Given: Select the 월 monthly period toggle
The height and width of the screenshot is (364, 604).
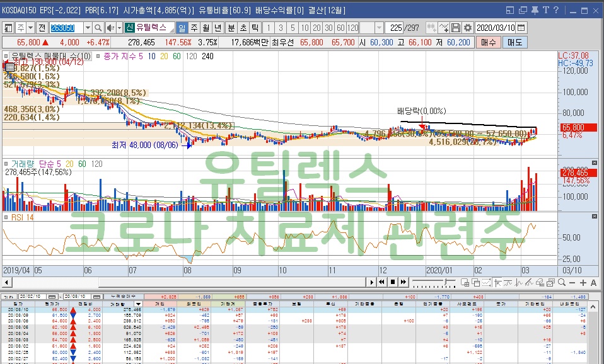Looking at the screenshot, I should pyautogui.click(x=206, y=28).
